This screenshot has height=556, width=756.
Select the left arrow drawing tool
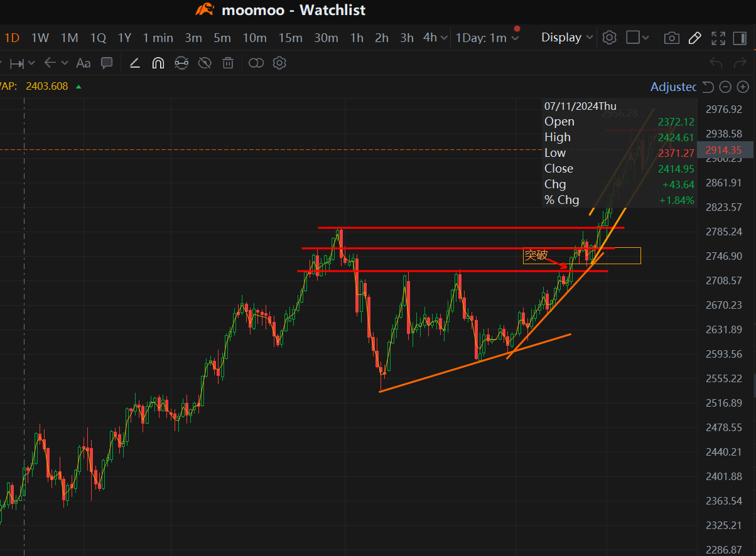pos(50,63)
